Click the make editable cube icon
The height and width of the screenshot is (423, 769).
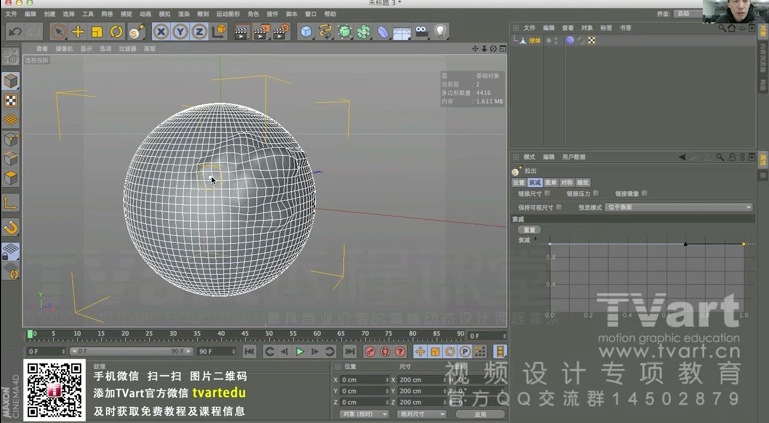11,81
